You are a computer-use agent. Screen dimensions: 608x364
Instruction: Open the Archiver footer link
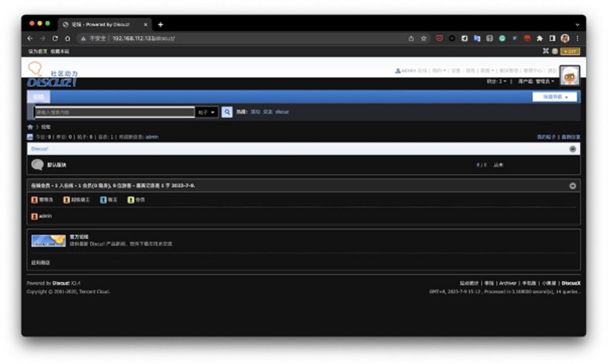[508, 283]
